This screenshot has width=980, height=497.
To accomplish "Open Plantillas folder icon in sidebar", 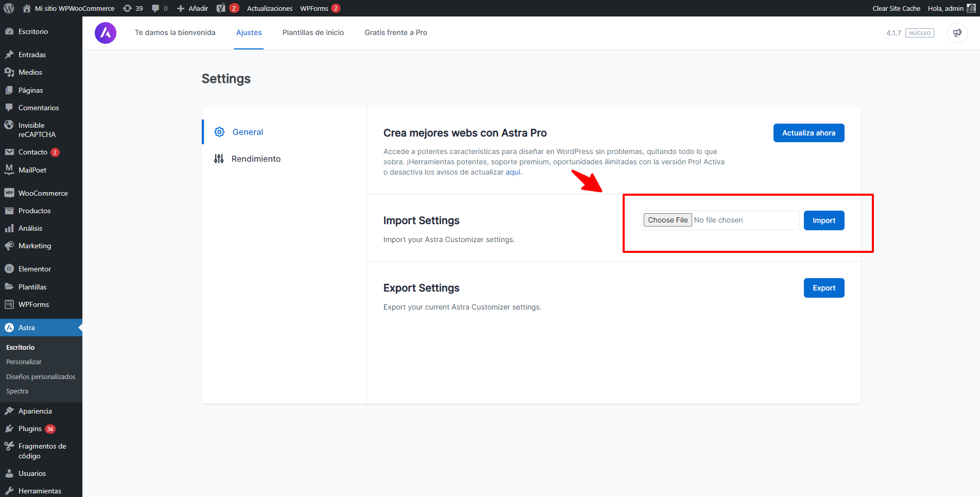I will (9, 287).
